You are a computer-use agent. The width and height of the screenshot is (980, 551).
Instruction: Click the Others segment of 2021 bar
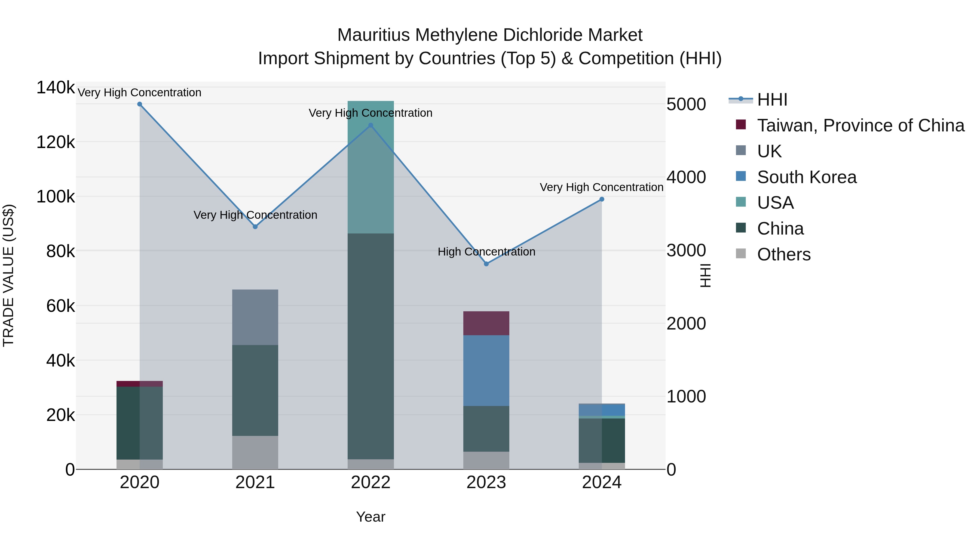pos(255,453)
